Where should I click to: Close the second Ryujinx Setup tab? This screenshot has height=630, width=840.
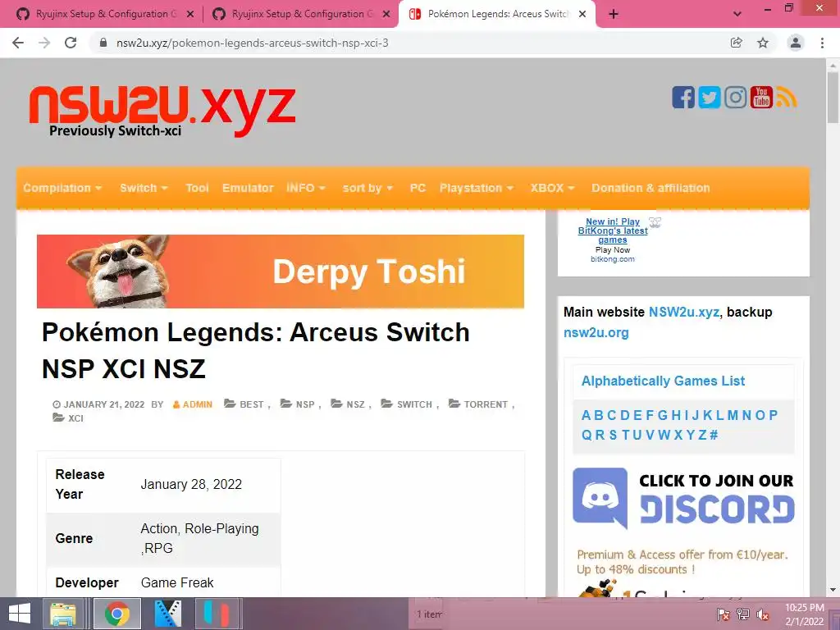pos(386,15)
